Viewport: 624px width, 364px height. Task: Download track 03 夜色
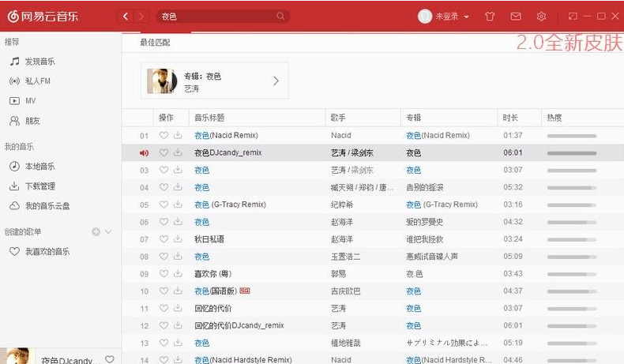coord(178,170)
